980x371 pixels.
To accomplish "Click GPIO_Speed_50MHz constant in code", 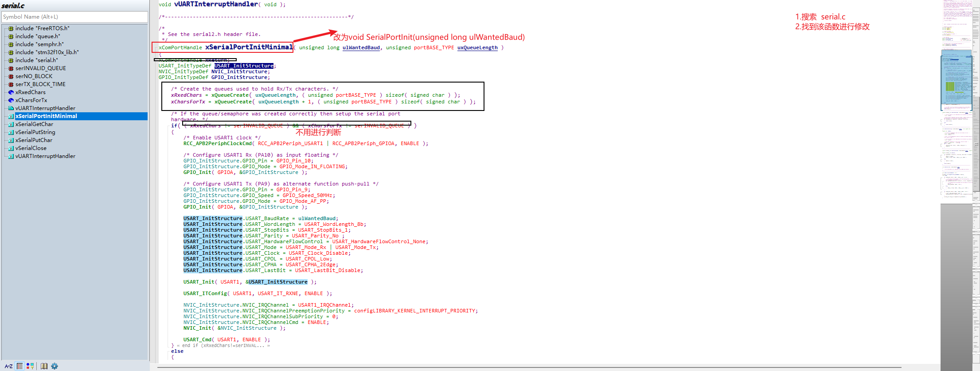I will coord(308,195).
